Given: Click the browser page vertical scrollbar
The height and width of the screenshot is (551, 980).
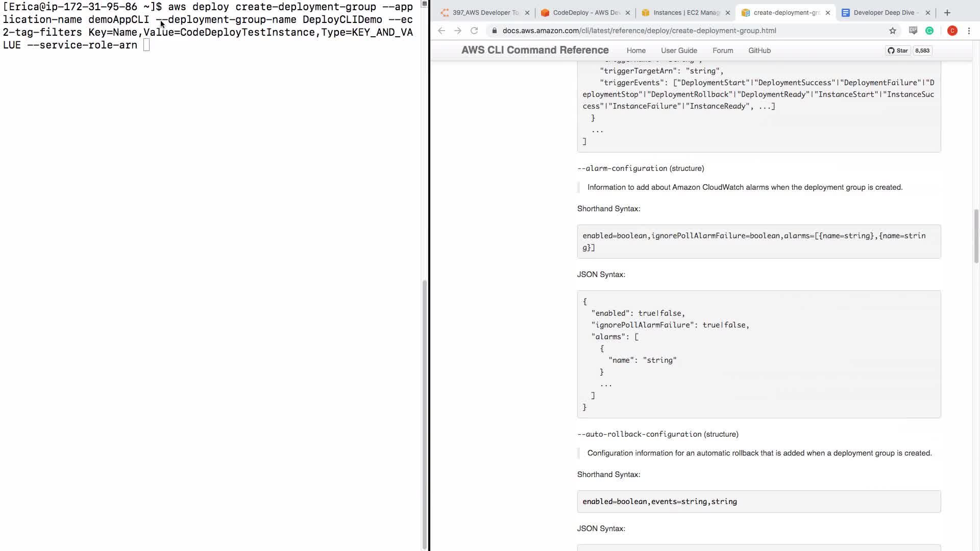Looking at the screenshot, I should 976,236.
